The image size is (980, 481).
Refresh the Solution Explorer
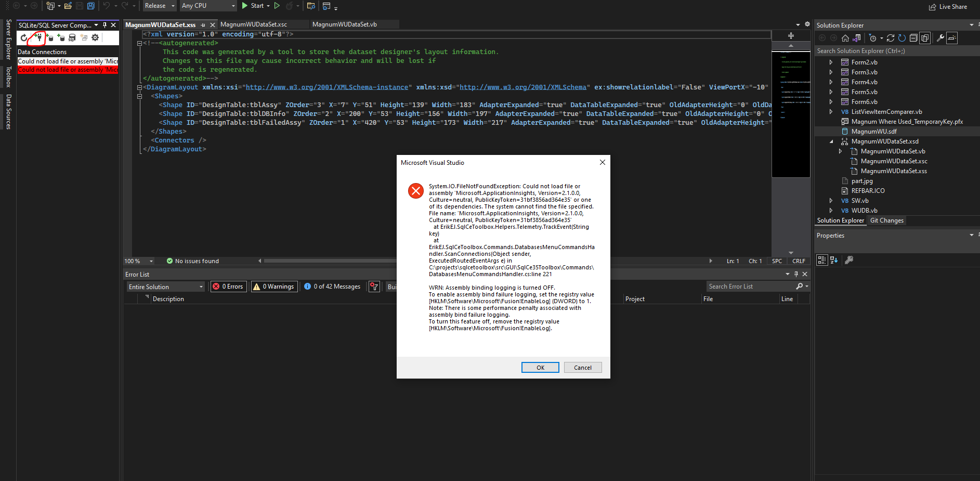(902, 38)
